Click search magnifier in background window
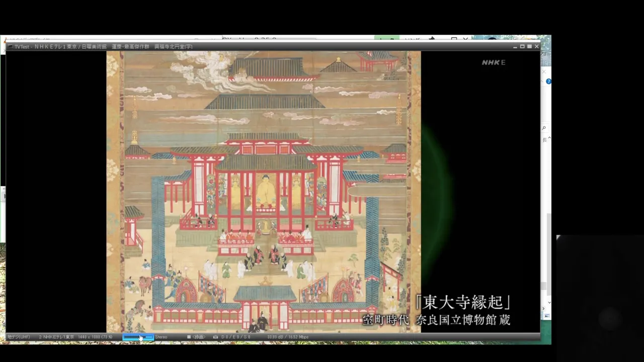Screen dimensions: 644x362 pos(544,128)
